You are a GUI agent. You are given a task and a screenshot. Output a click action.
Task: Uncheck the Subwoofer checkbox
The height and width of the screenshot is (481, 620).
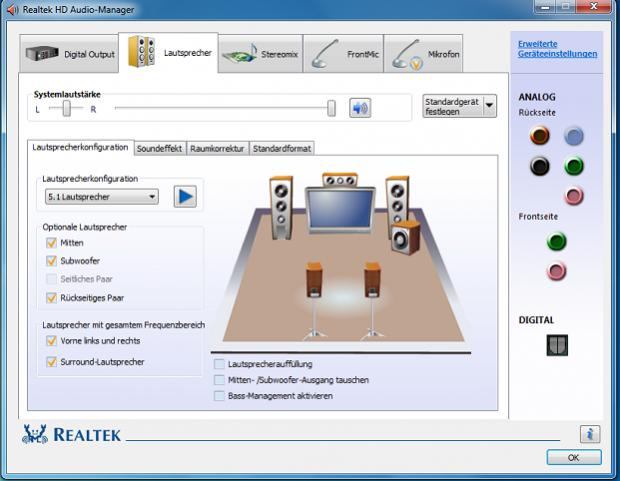51,261
